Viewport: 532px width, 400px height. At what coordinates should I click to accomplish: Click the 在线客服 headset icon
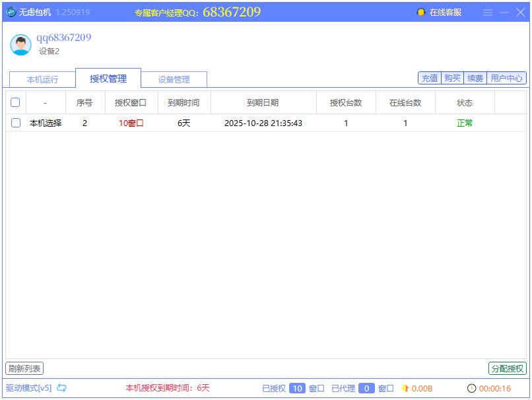421,11
